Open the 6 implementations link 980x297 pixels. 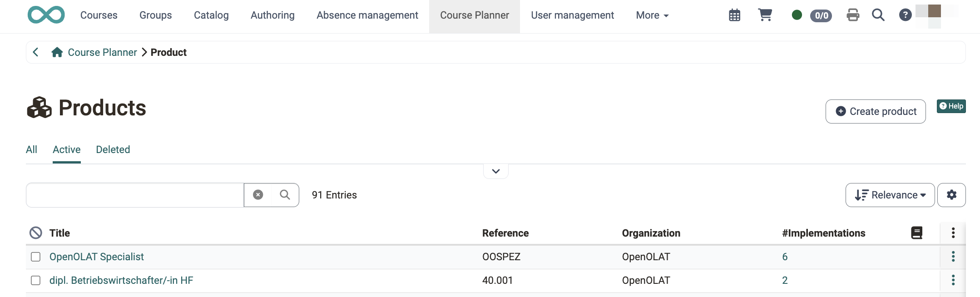point(785,257)
